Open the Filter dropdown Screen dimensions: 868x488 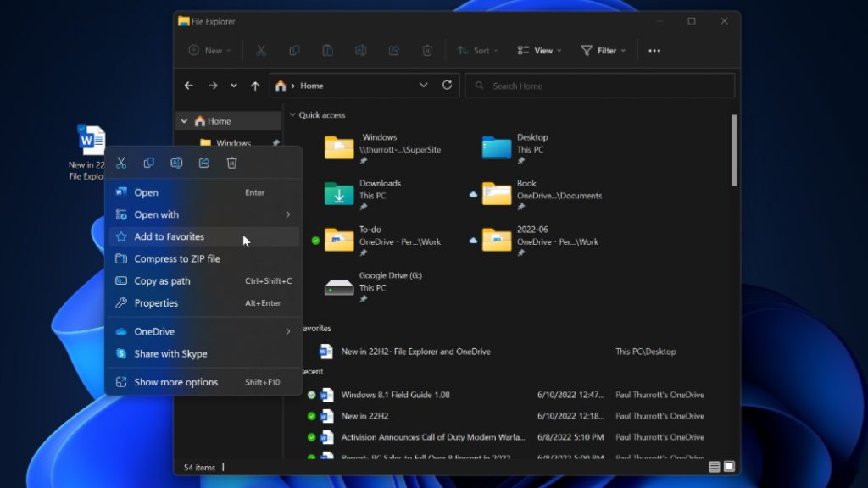pyautogui.click(x=604, y=51)
